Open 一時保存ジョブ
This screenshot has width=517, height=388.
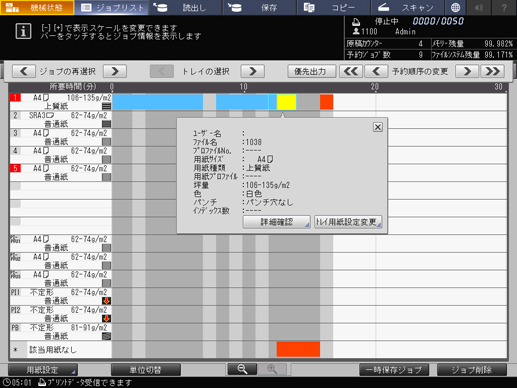394,370
